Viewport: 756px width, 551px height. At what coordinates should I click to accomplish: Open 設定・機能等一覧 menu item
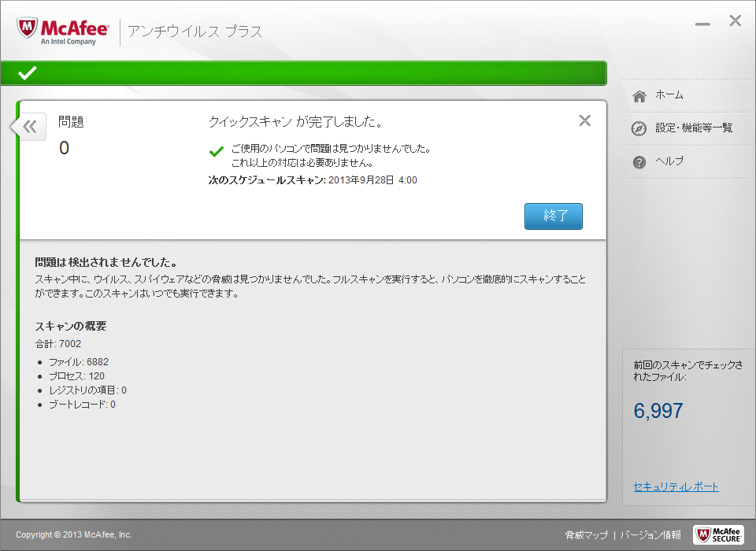pos(694,128)
